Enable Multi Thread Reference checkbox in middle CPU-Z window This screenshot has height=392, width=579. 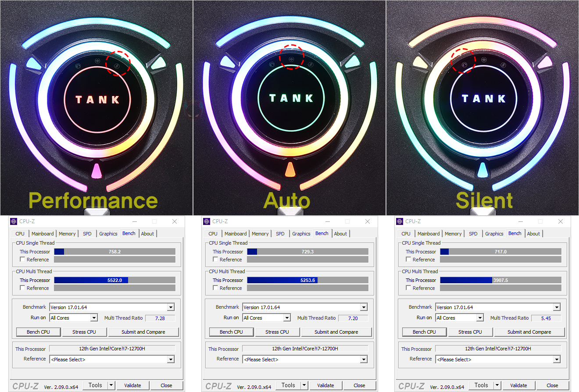pyautogui.click(x=215, y=288)
